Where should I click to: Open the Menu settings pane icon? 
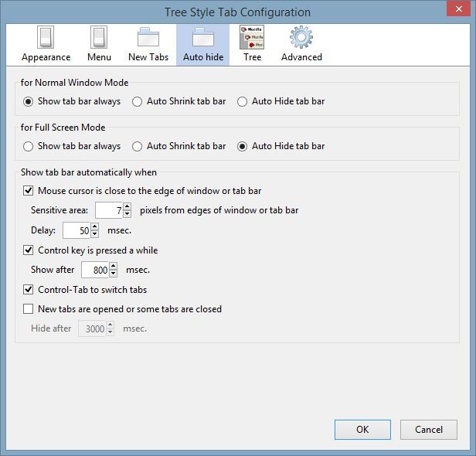tap(99, 37)
